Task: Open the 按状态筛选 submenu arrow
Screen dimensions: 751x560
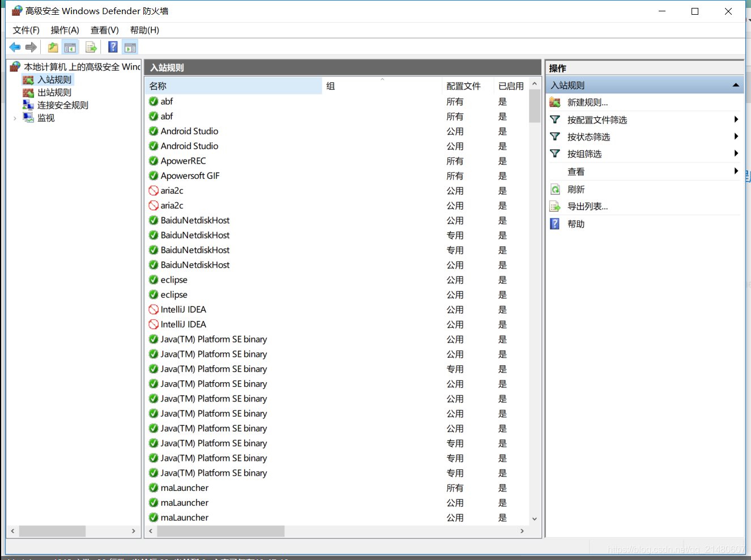Action: pos(736,136)
